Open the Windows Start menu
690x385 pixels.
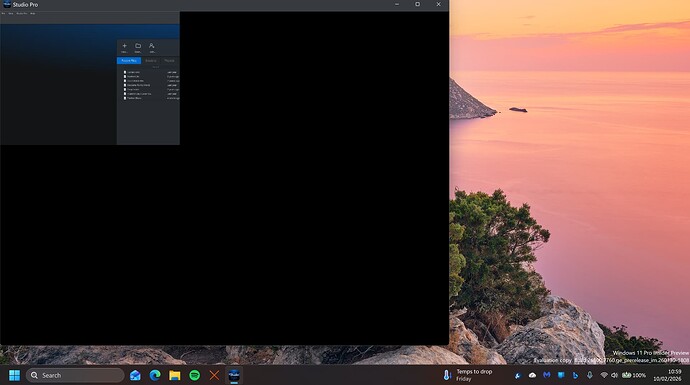15,375
